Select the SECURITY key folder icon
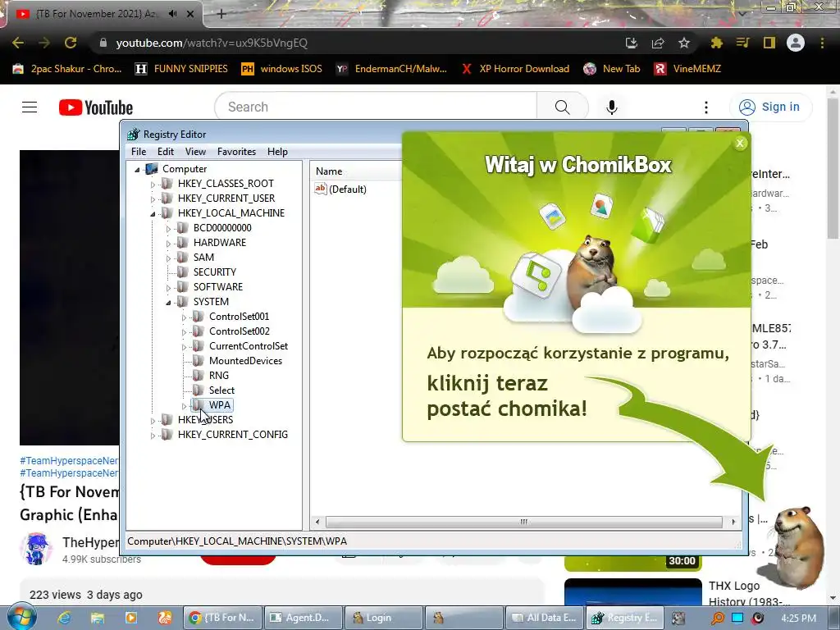This screenshot has height=630, width=840. [x=182, y=272]
